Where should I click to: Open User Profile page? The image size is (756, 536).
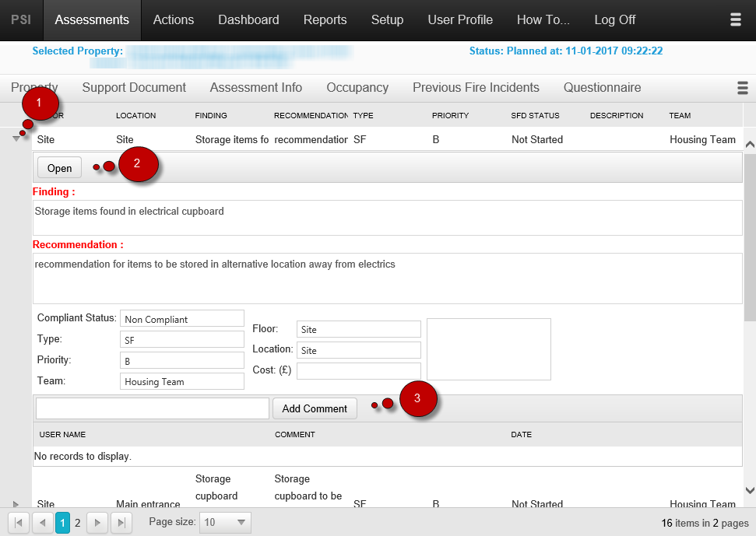click(x=460, y=19)
